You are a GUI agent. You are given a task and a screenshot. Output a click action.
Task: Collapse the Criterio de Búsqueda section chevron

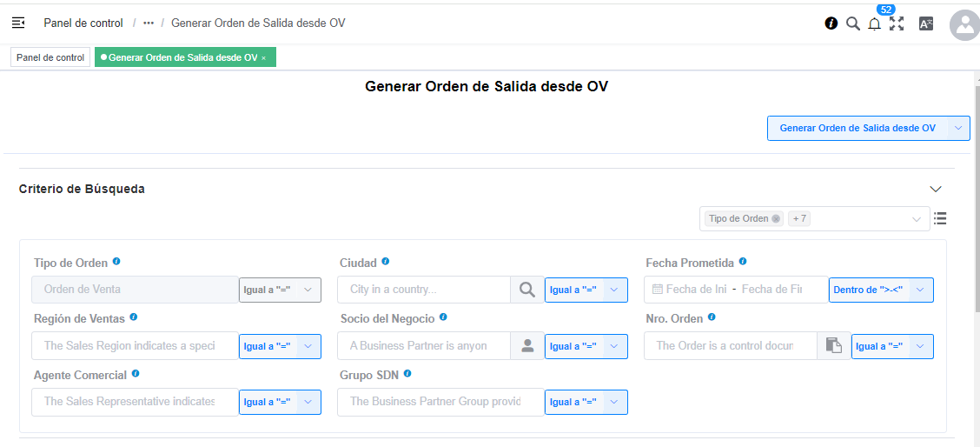[936, 189]
